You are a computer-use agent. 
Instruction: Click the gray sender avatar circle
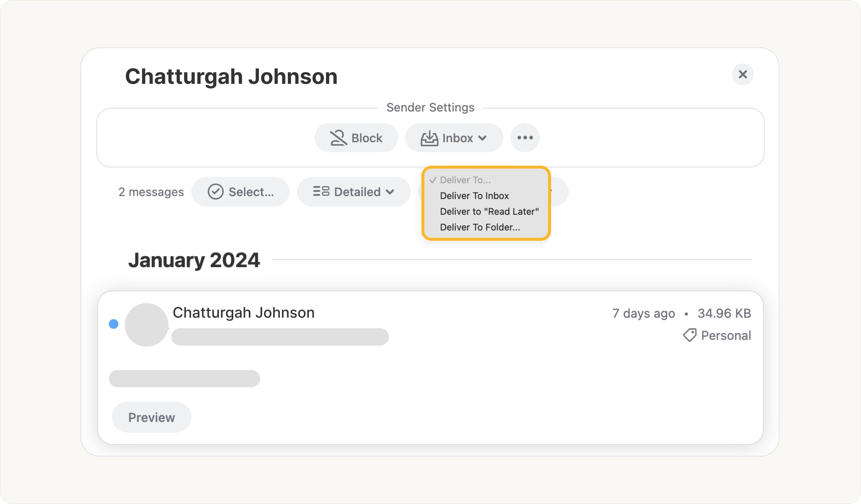tap(146, 324)
